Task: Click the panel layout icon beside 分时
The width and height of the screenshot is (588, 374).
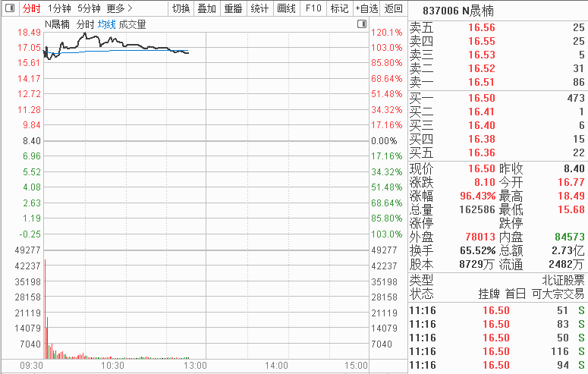Action: (10, 8)
